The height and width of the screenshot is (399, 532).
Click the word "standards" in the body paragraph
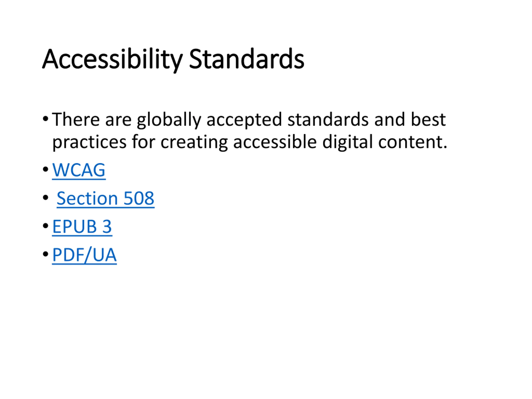[328, 119]
